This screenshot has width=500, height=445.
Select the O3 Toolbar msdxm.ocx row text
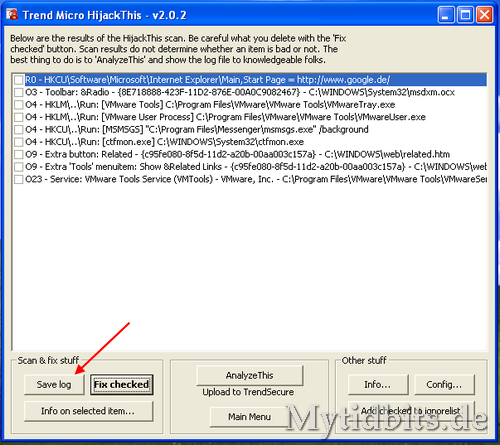tap(240, 92)
